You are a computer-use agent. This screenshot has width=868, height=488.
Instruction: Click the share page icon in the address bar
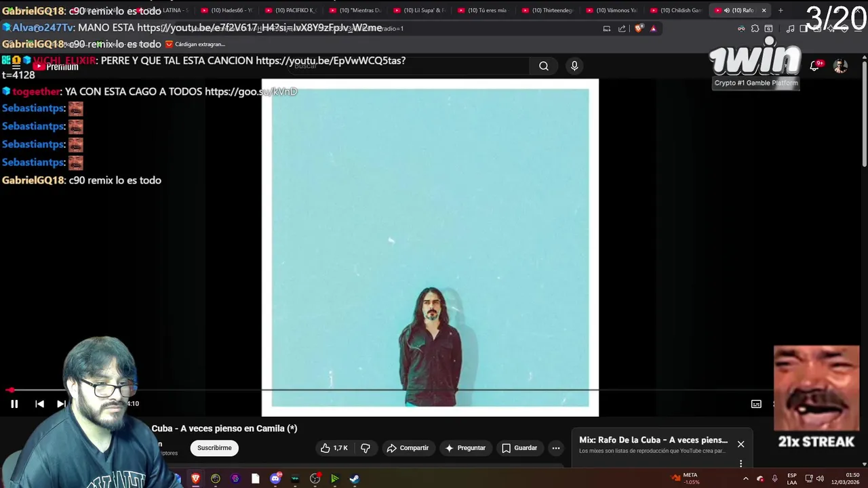[x=622, y=28]
